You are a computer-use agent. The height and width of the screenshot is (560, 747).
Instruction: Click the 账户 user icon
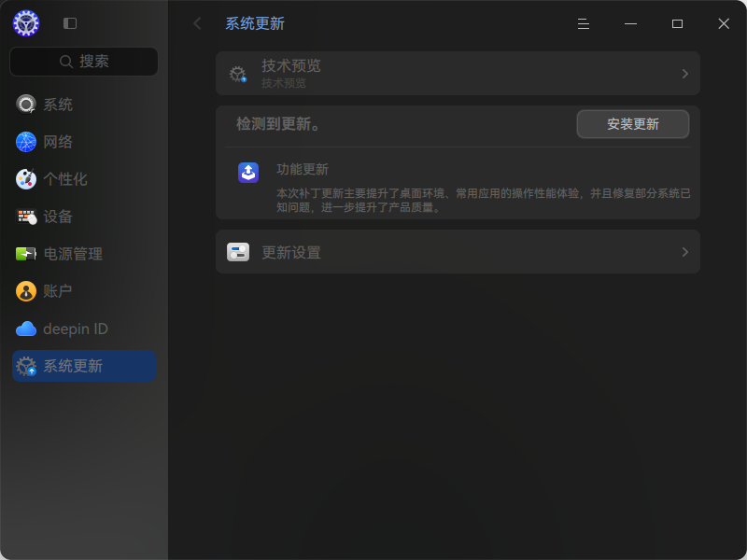[26, 291]
